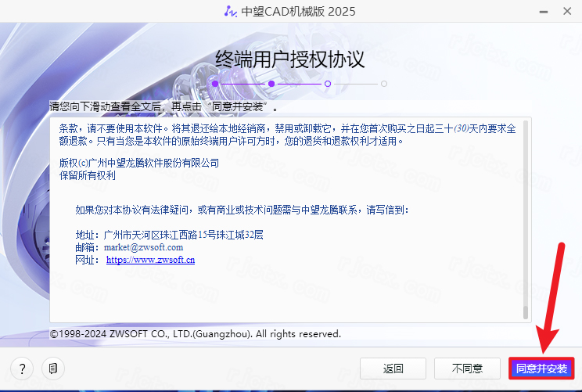Click the 不同意 button

(x=467, y=368)
